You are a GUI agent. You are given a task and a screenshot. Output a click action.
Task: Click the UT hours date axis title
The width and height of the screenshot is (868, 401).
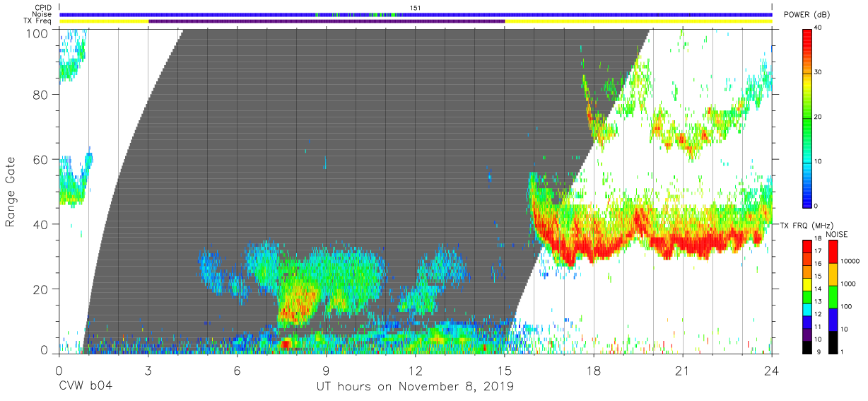[415, 387]
